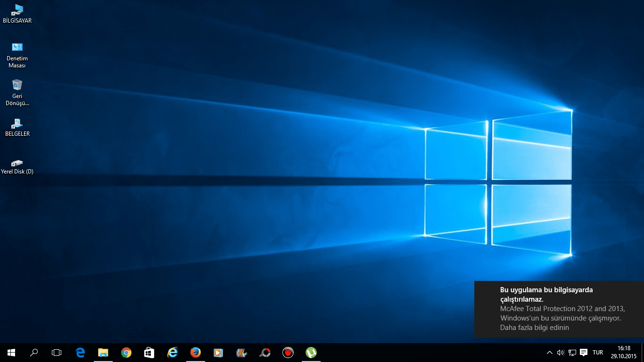Open the media player taskbar icon
The width and height of the screenshot is (644, 362).
click(218, 353)
